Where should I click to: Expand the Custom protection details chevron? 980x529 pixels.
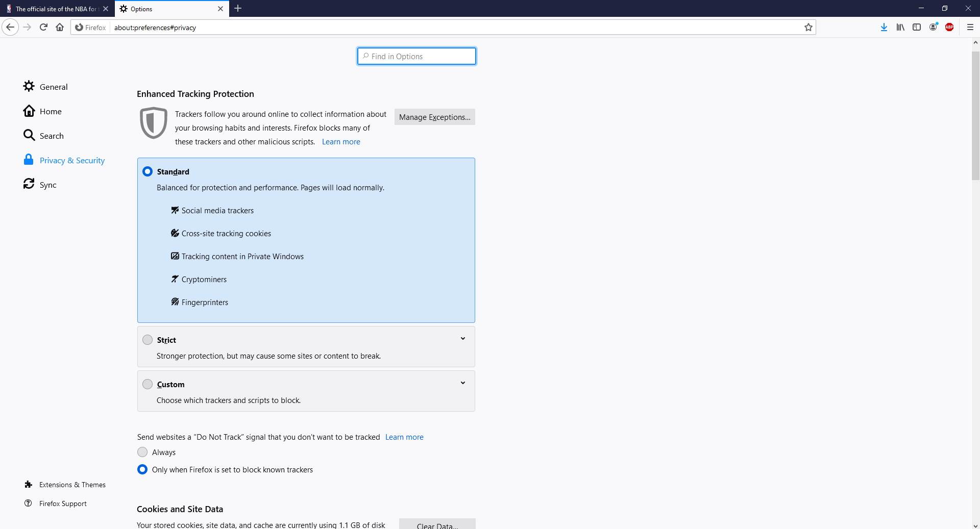pos(462,383)
